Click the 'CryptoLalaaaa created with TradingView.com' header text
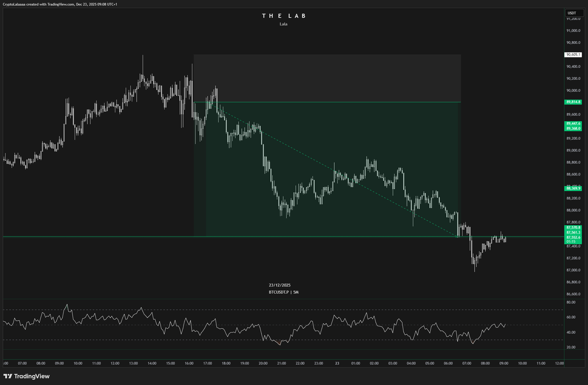The image size is (588, 385). (x=38, y=4)
